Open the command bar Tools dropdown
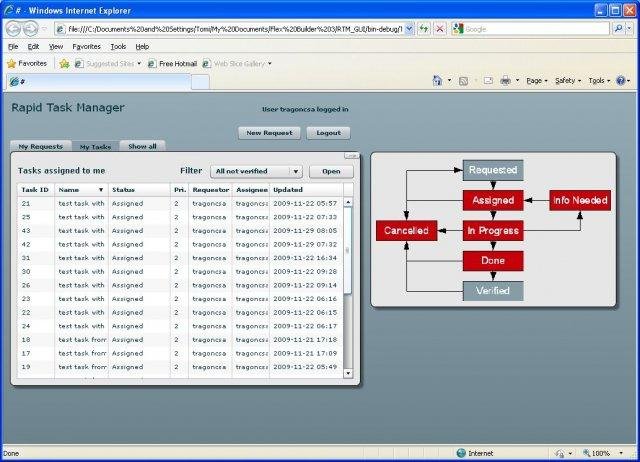This screenshot has height=462, width=640. (599, 81)
